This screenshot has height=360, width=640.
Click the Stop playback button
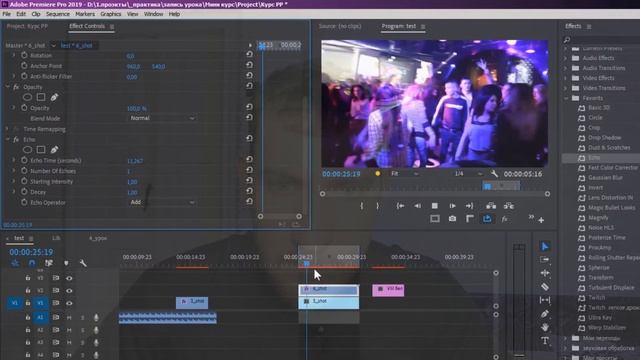click(435, 206)
